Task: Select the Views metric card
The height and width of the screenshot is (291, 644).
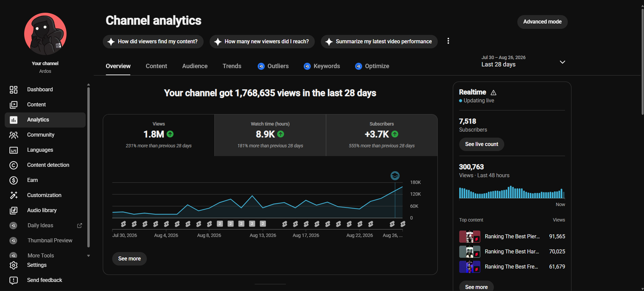Action: [x=159, y=135]
